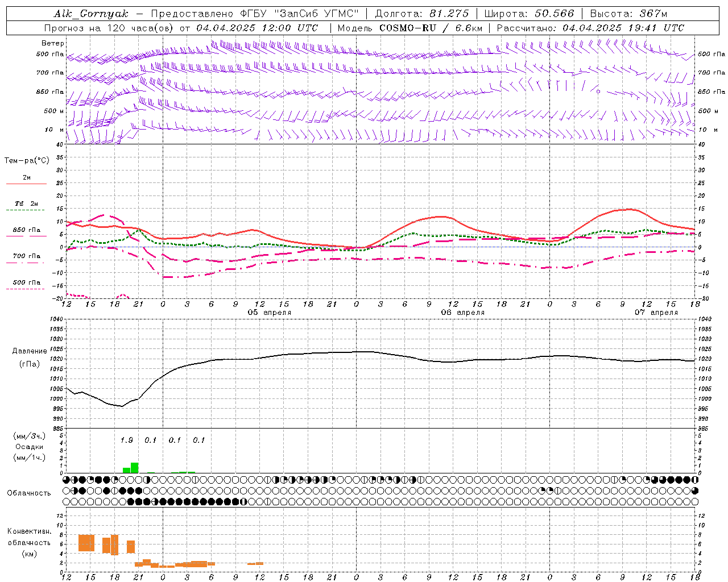Click the (км) unit under облачность
The width and height of the screenshot is (728, 582).
click(30, 554)
